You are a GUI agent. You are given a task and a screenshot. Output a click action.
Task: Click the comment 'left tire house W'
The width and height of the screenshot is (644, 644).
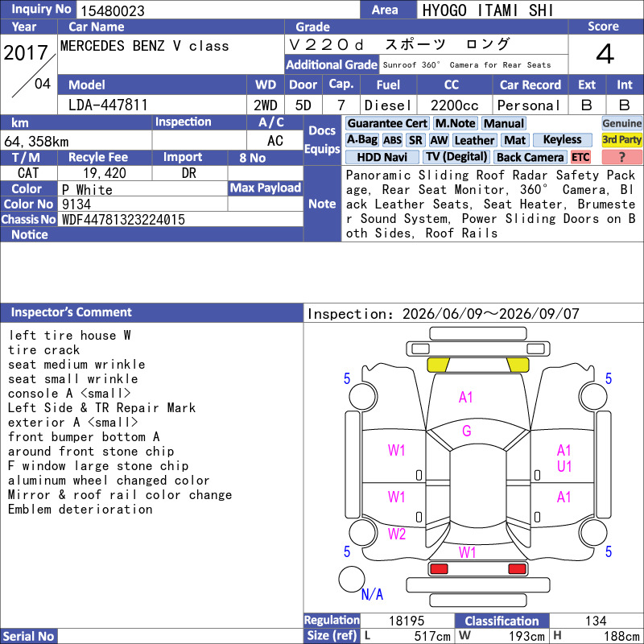click(x=69, y=335)
